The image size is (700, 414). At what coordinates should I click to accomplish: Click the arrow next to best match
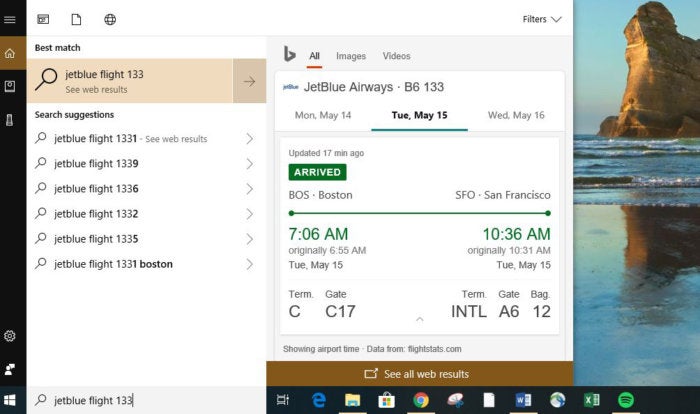tap(250, 81)
